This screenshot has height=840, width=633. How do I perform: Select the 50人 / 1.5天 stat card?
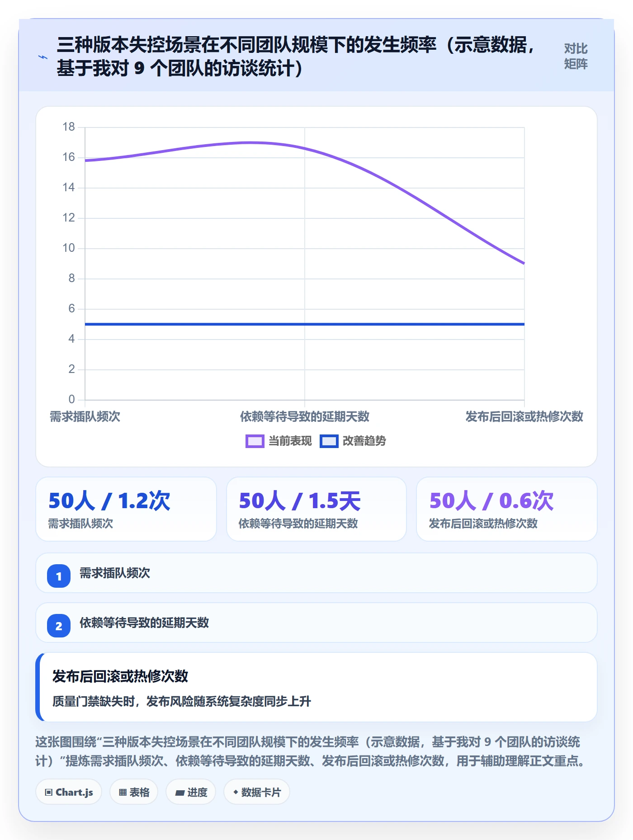pyautogui.click(x=316, y=509)
